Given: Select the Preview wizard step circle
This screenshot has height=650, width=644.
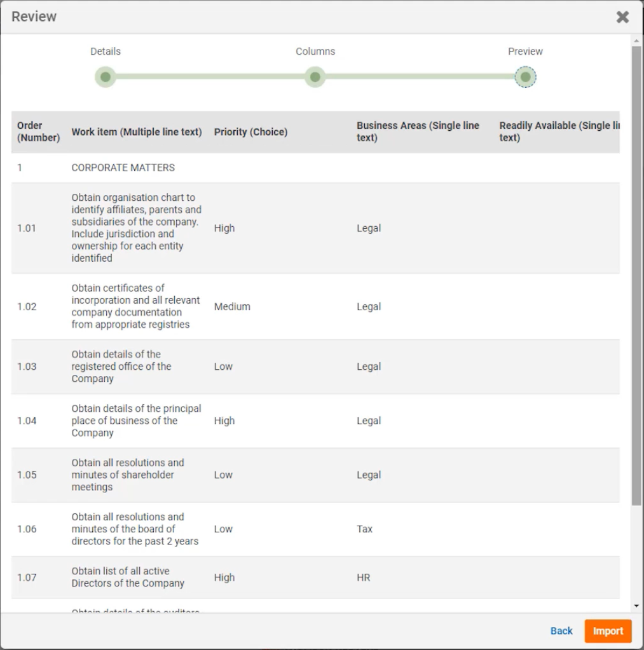Looking at the screenshot, I should click(525, 78).
